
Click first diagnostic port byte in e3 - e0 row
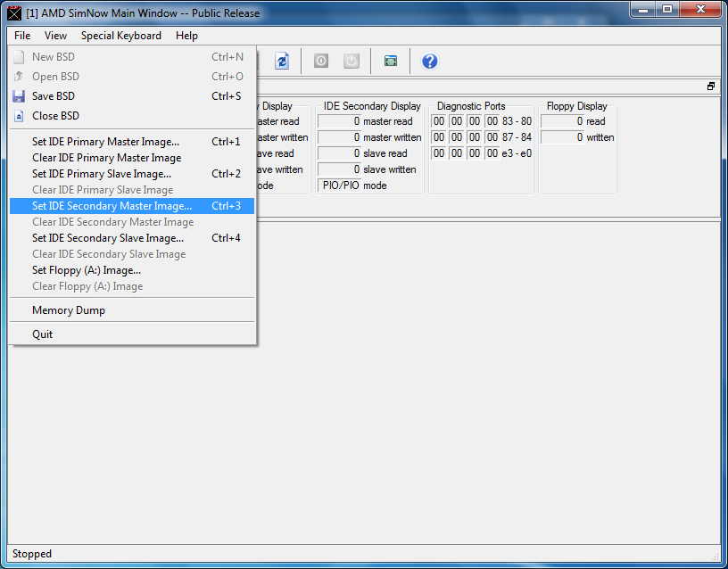[439, 153]
